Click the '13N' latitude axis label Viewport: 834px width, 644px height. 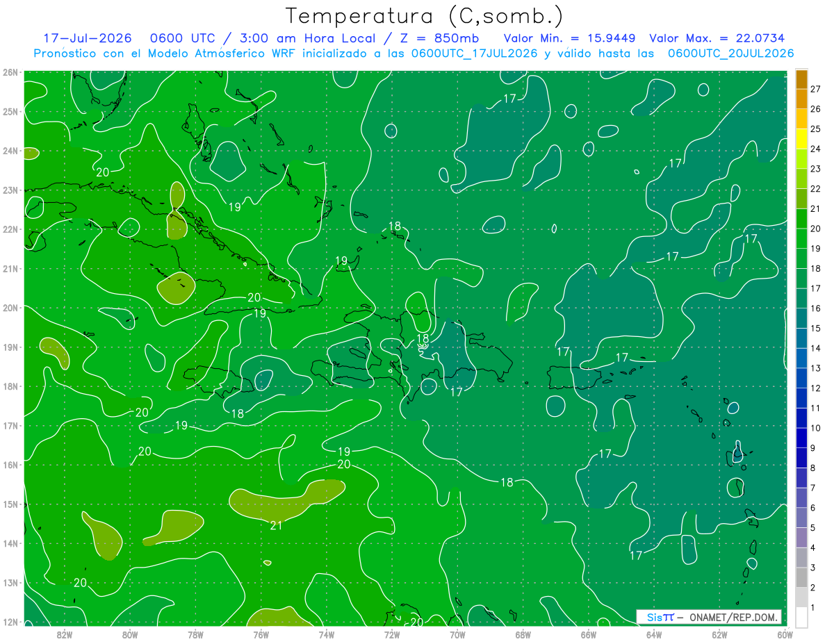pos(10,582)
